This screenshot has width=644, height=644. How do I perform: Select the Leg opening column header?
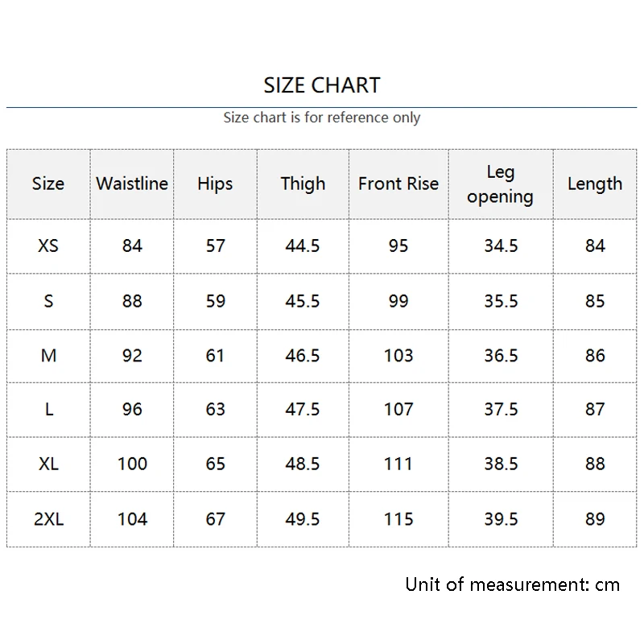tap(500, 184)
